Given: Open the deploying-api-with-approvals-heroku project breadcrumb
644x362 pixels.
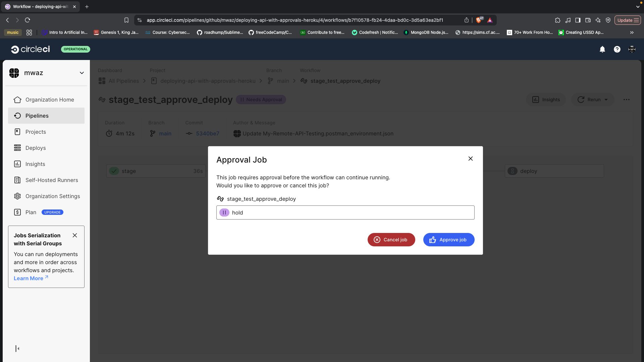Looking at the screenshot, I should (208, 81).
